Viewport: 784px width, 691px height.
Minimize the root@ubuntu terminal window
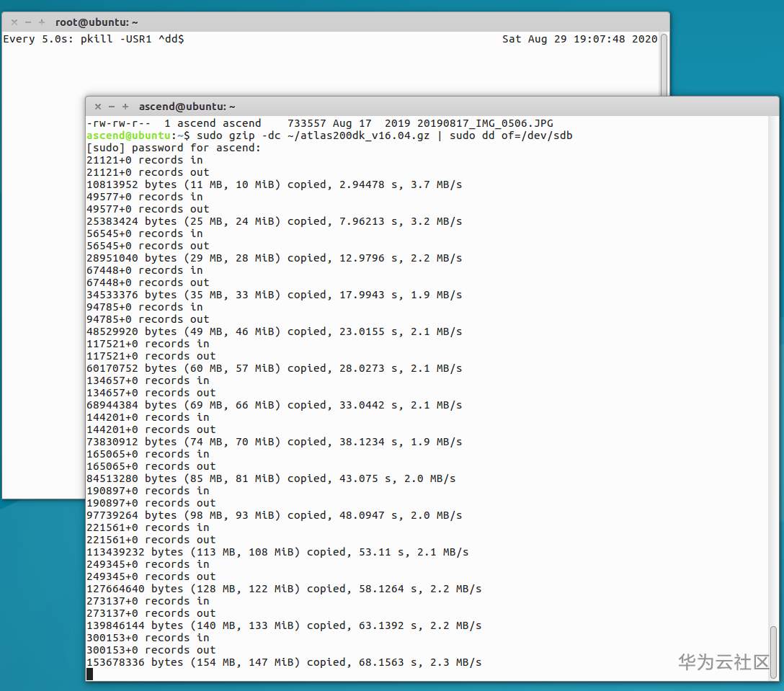pyautogui.click(x=28, y=22)
